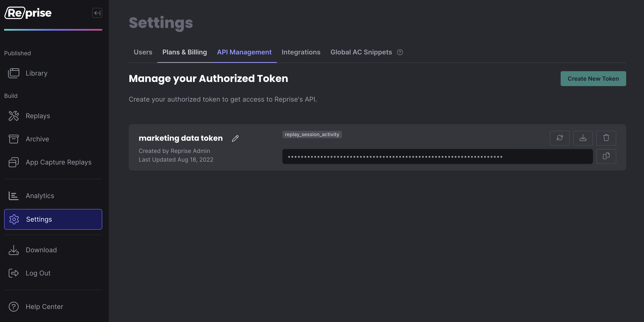Download the token using download icon
The width and height of the screenshot is (644, 322).
coord(583,138)
